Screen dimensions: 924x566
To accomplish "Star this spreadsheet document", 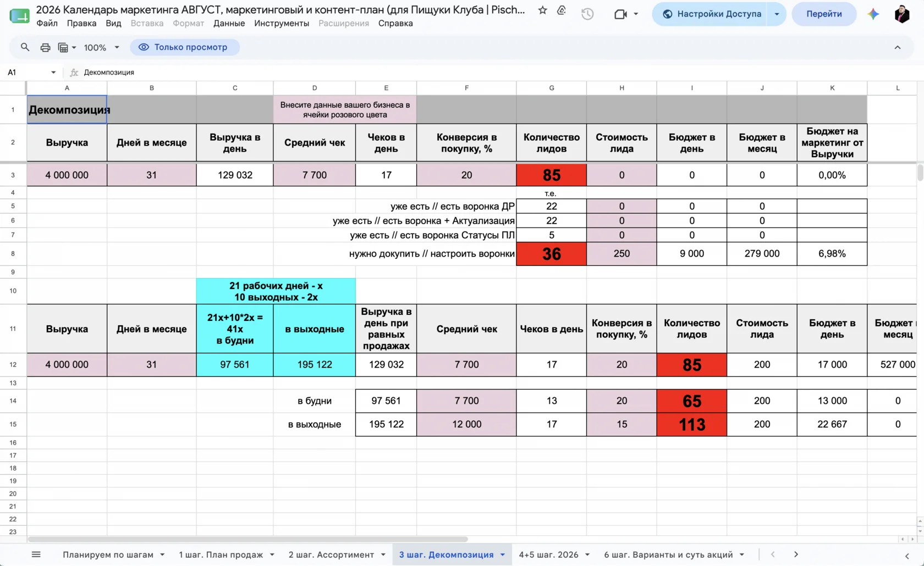I will coord(542,10).
